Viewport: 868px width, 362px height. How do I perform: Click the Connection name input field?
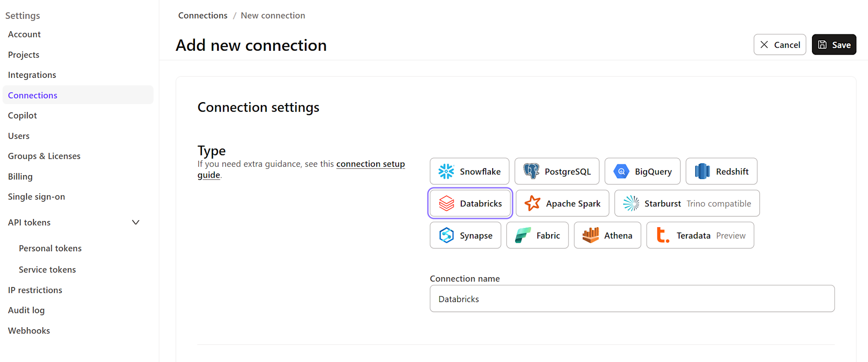(632, 299)
